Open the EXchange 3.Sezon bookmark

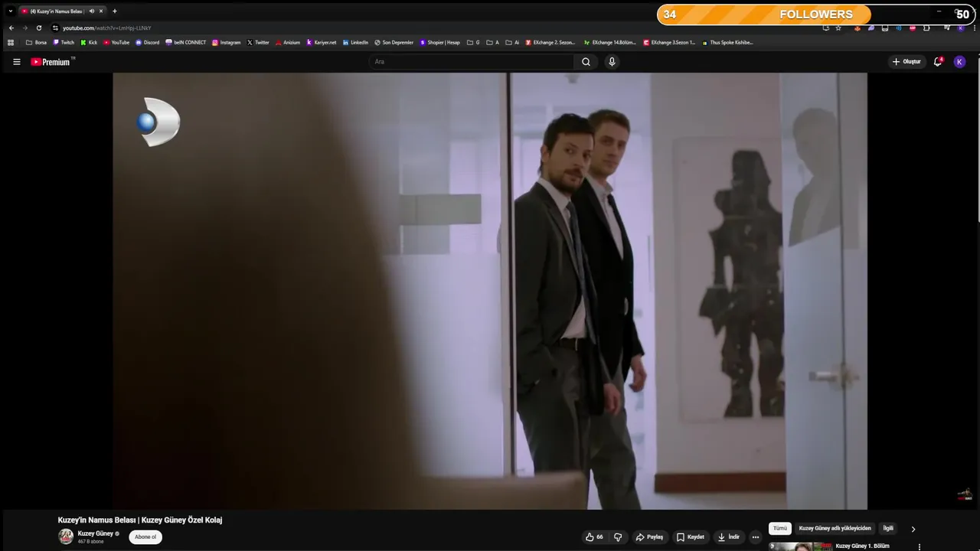coord(669,43)
